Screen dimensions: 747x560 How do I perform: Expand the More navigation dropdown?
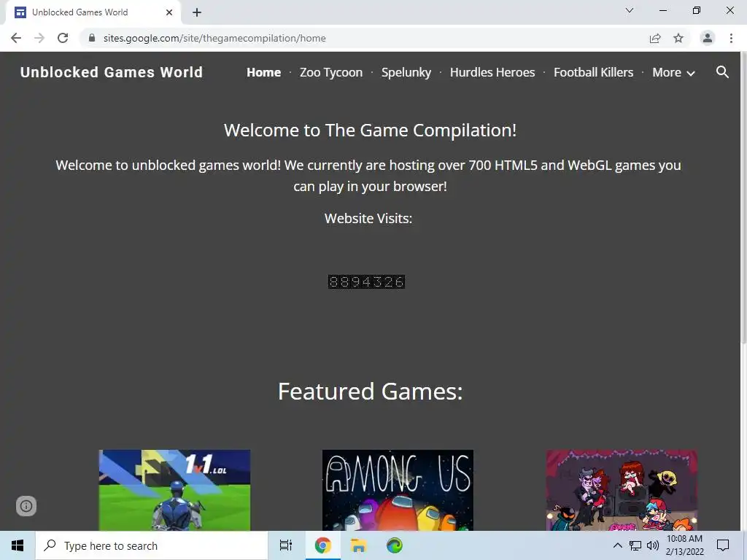(673, 72)
